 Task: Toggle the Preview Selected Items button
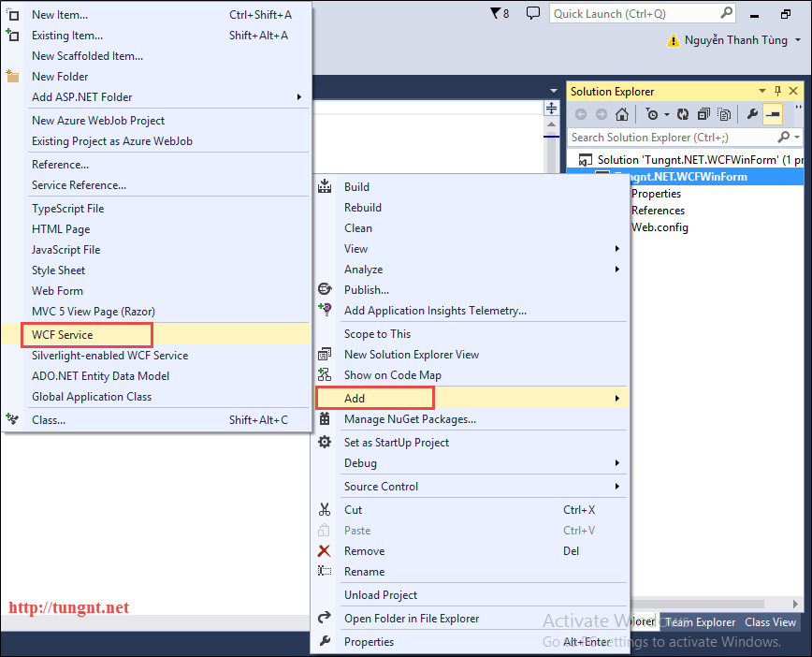[773, 114]
